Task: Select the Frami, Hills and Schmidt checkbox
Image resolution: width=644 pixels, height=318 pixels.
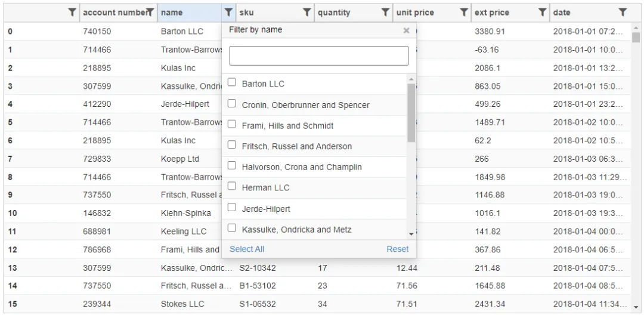Action: point(232,125)
